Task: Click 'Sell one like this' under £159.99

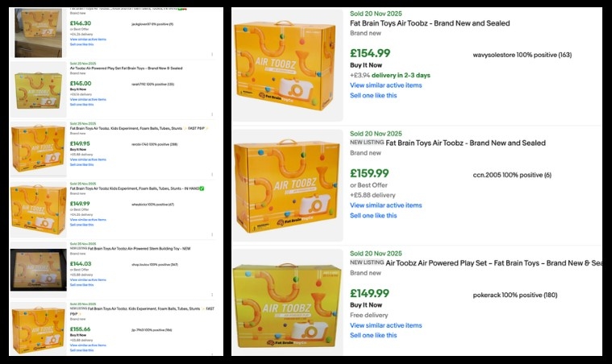Action: click(373, 215)
